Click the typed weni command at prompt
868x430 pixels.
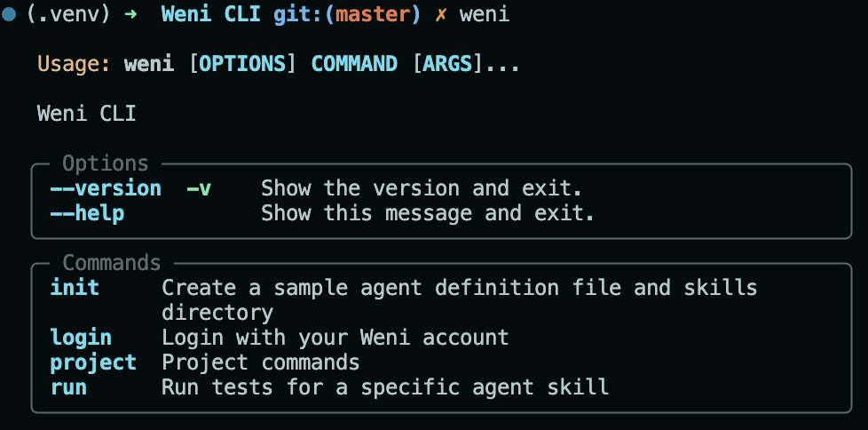[485, 15]
